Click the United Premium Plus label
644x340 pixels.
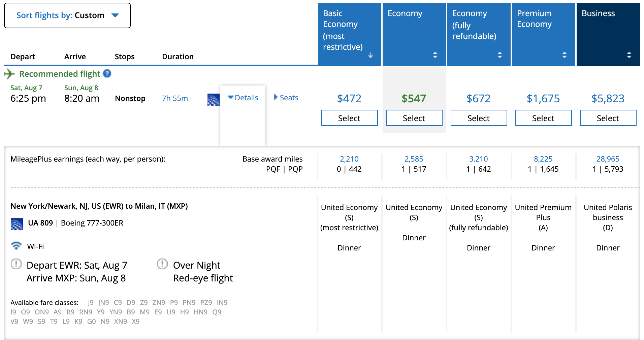[543, 212]
